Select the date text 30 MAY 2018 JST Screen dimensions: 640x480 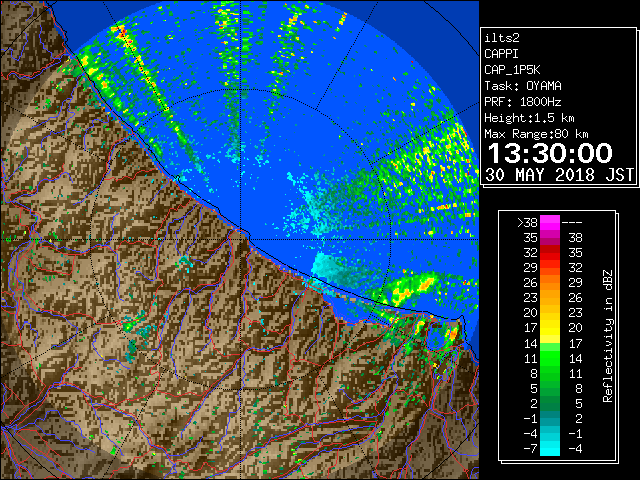tap(559, 175)
